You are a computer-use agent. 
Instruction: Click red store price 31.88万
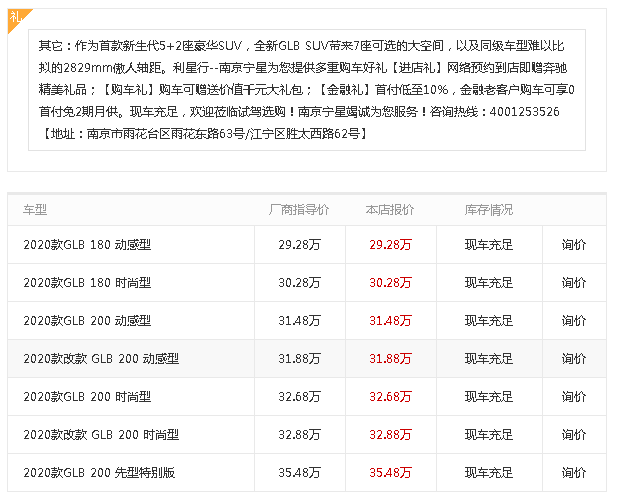pos(390,358)
